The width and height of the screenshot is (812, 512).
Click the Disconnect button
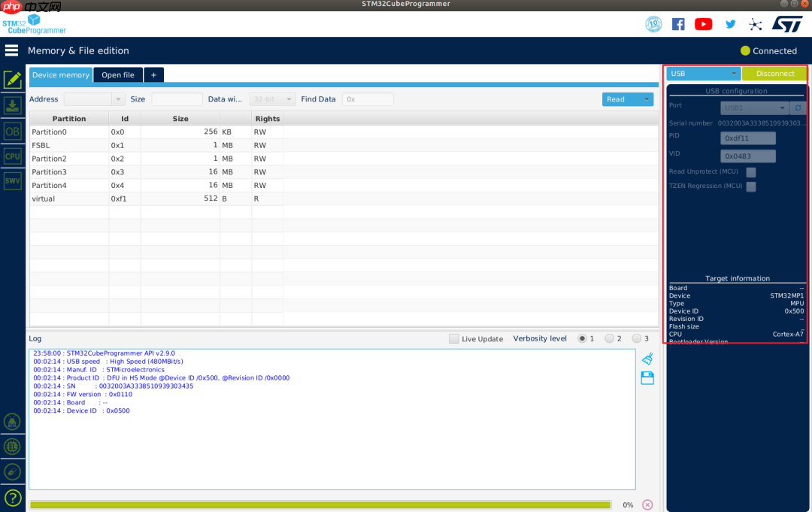coord(774,74)
